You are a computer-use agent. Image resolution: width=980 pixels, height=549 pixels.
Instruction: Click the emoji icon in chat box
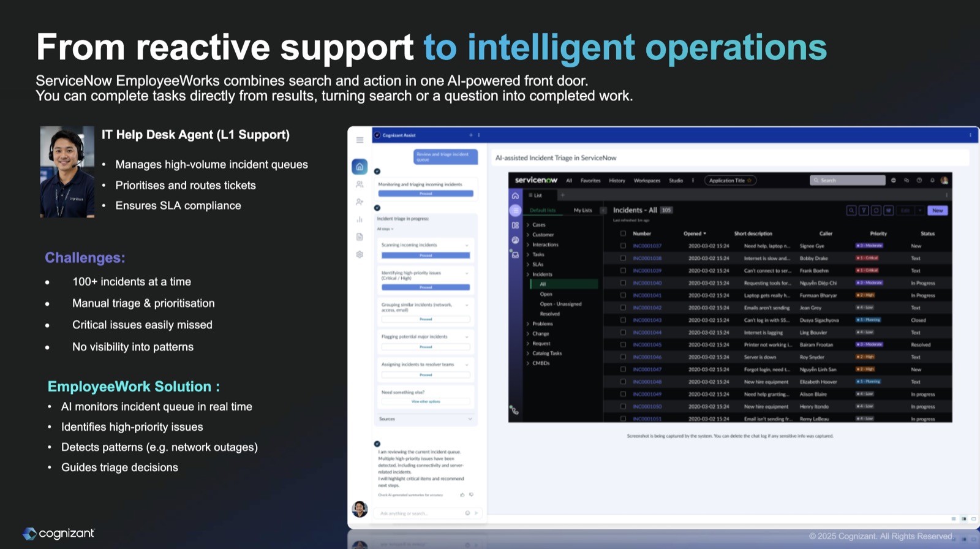pyautogui.click(x=467, y=513)
